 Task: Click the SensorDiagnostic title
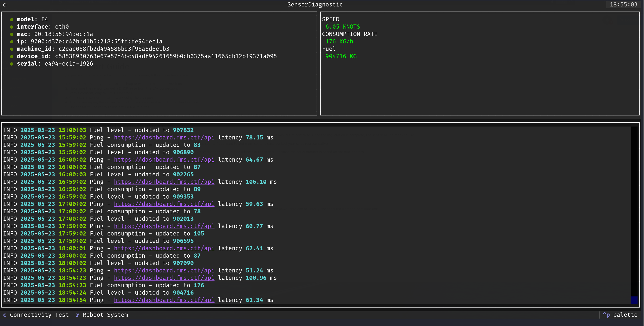point(315,4)
